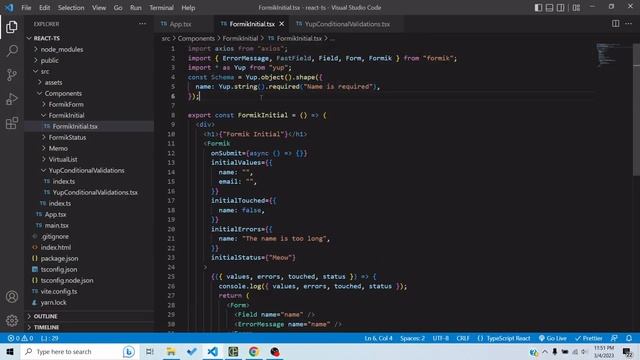Collapse the YupConditionalValidations folder
The width and height of the screenshot is (640, 360).
pos(89,171)
